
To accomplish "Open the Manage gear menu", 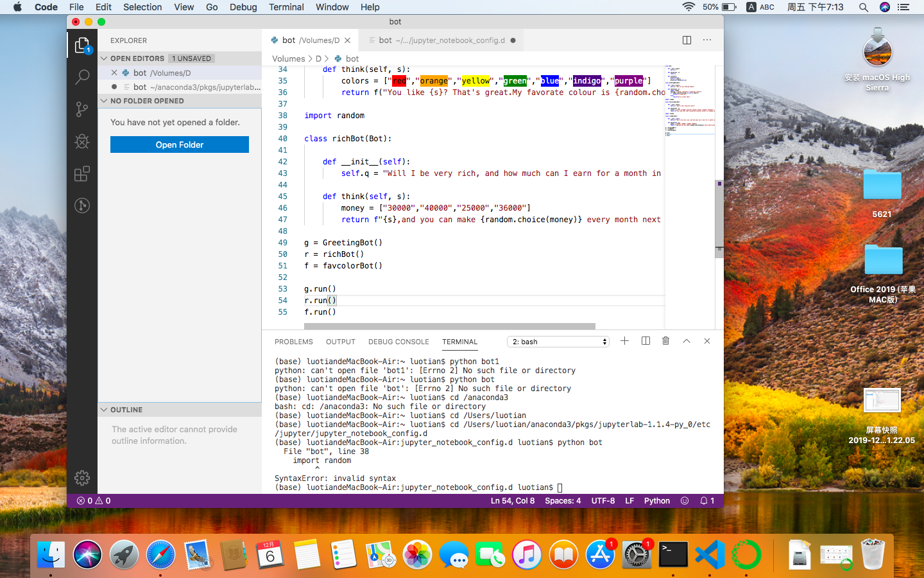I will tap(82, 478).
